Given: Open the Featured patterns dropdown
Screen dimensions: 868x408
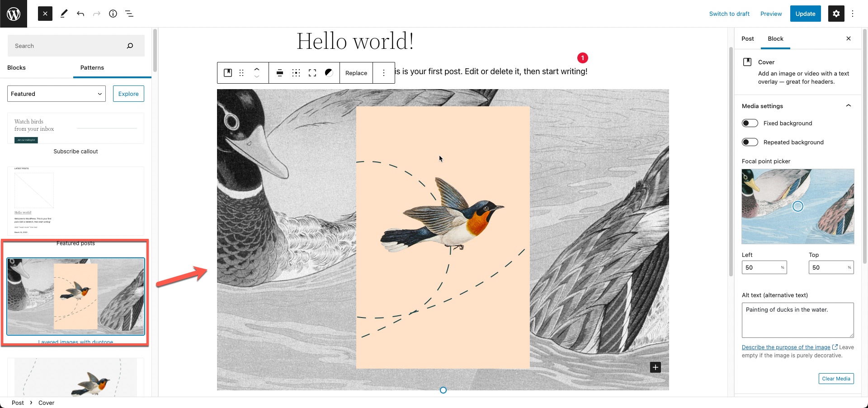Looking at the screenshot, I should click(57, 94).
